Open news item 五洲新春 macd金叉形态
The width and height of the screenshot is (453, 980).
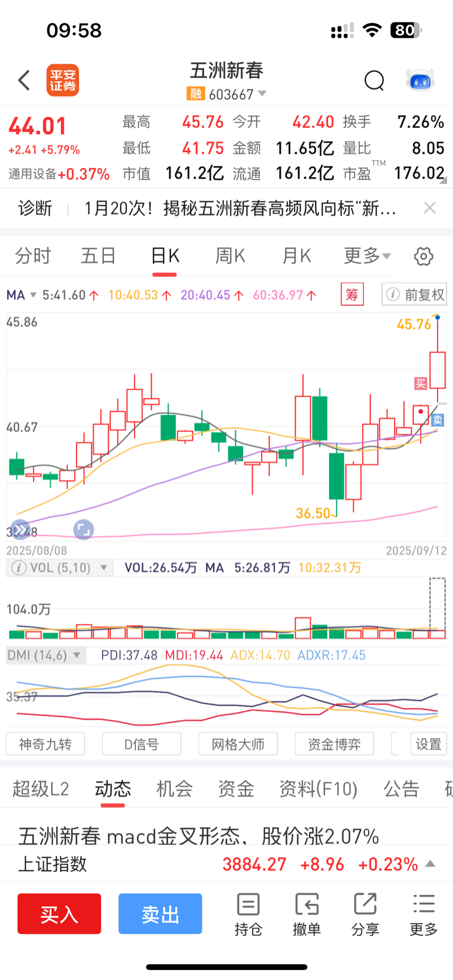coord(199,836)
